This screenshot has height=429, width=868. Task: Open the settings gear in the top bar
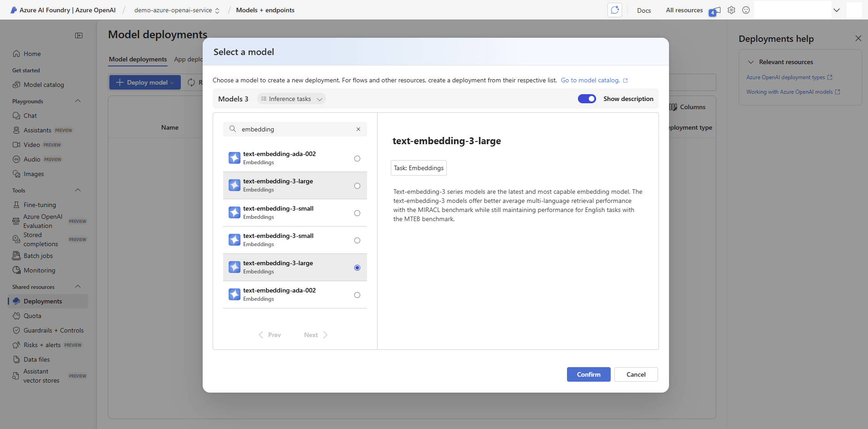pyautogui.click(x=731, y=10)
